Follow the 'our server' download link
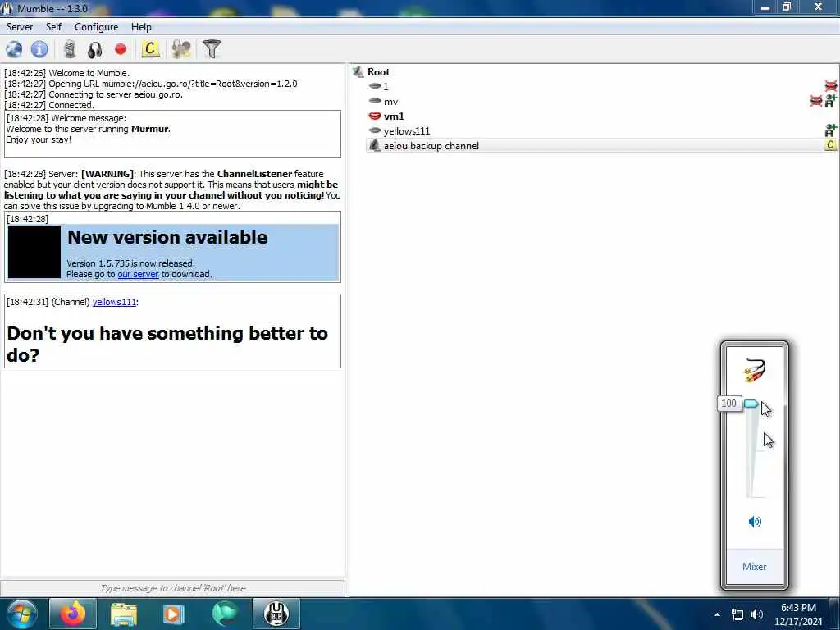 click(138, 274)
